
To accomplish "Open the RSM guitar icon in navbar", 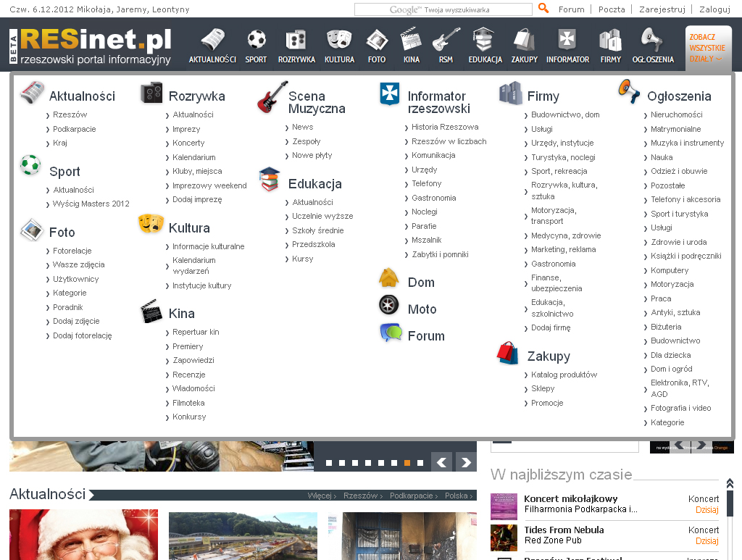I will point(446,39).
